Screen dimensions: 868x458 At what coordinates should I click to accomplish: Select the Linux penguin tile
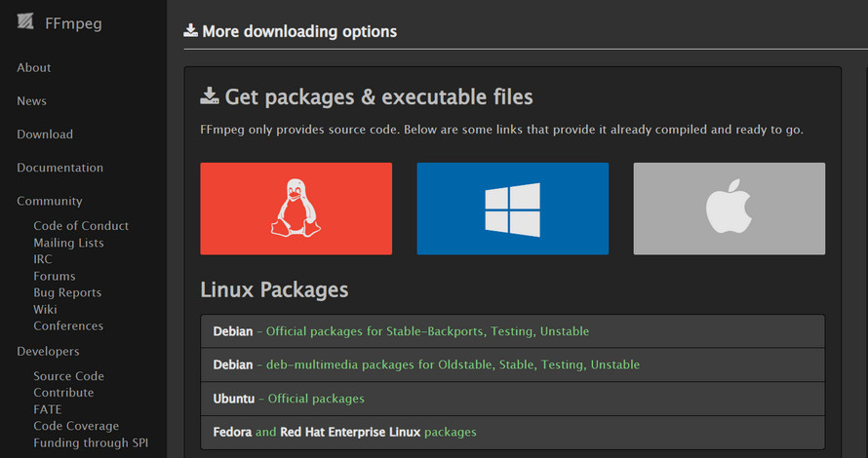point(296,209)
